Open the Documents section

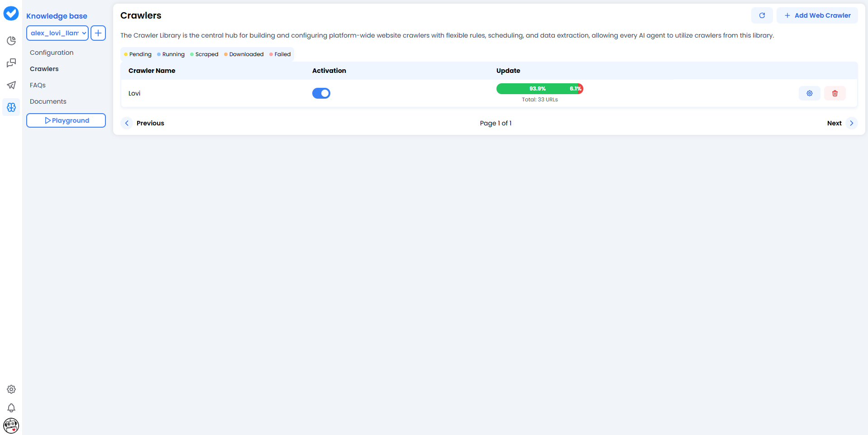pyautogui.click(x=48, y=101)
